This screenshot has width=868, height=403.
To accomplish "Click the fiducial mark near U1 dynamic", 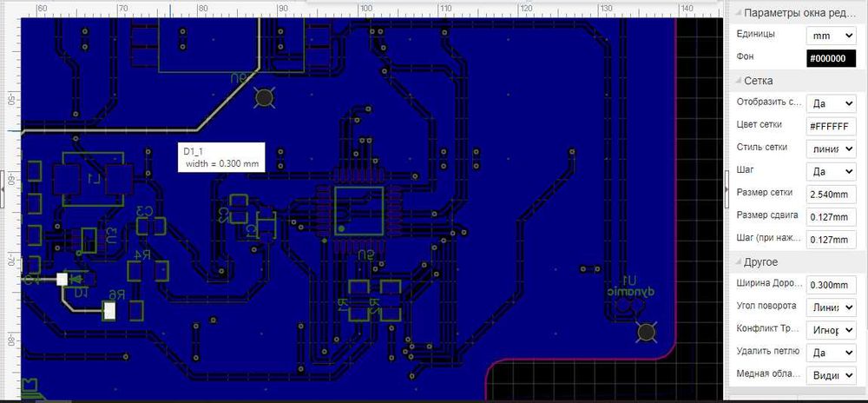I will pyautogui.click(x=646, y=332).
